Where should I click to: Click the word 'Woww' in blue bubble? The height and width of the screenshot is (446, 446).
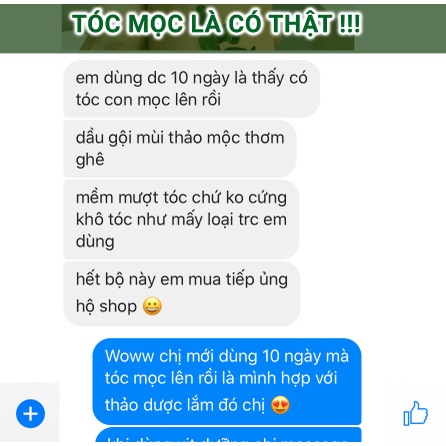[x=129, y=356]
